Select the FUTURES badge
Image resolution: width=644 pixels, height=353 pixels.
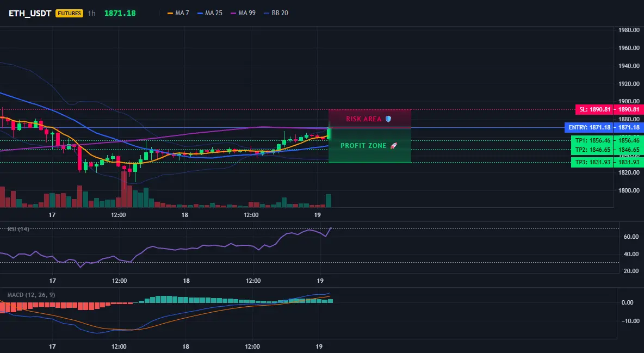[x=69, y=13]
